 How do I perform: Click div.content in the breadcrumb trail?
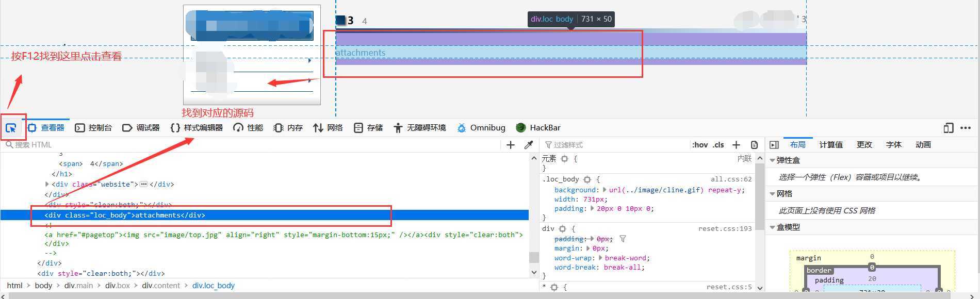click(x=161, y=286)
